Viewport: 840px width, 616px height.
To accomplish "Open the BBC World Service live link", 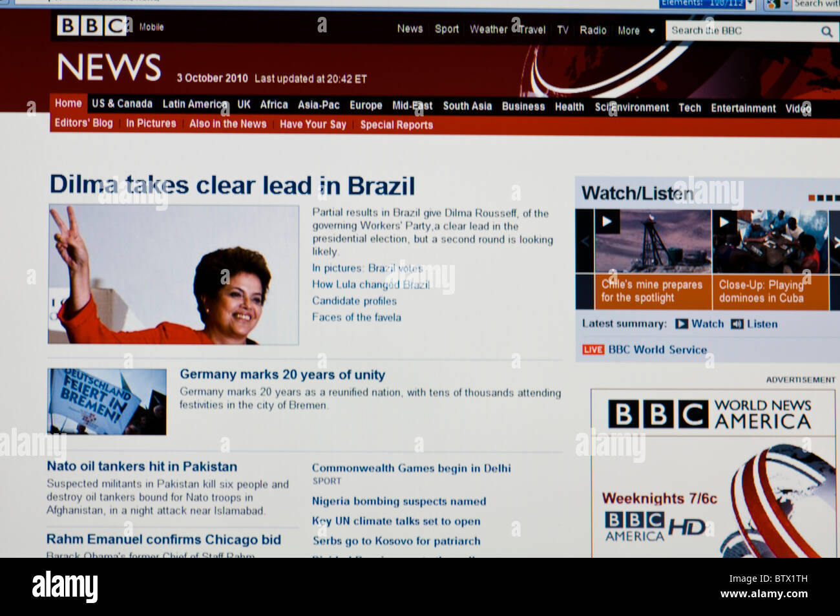I will tap(657, 350).
